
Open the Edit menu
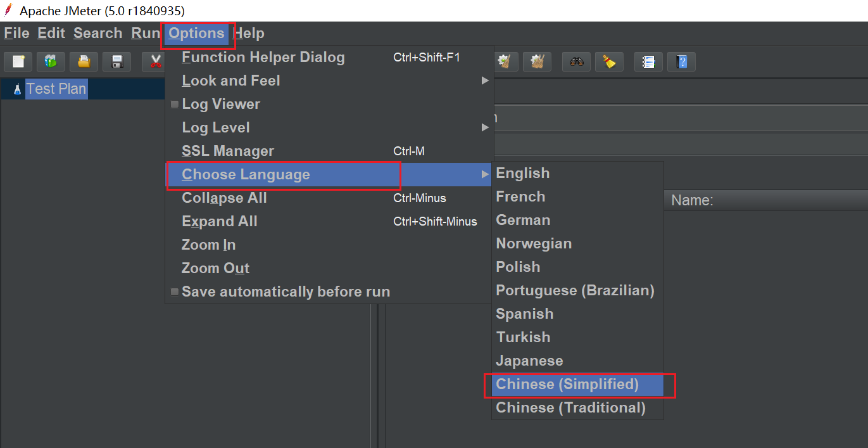pyautogui.click(x=51, y=33)
